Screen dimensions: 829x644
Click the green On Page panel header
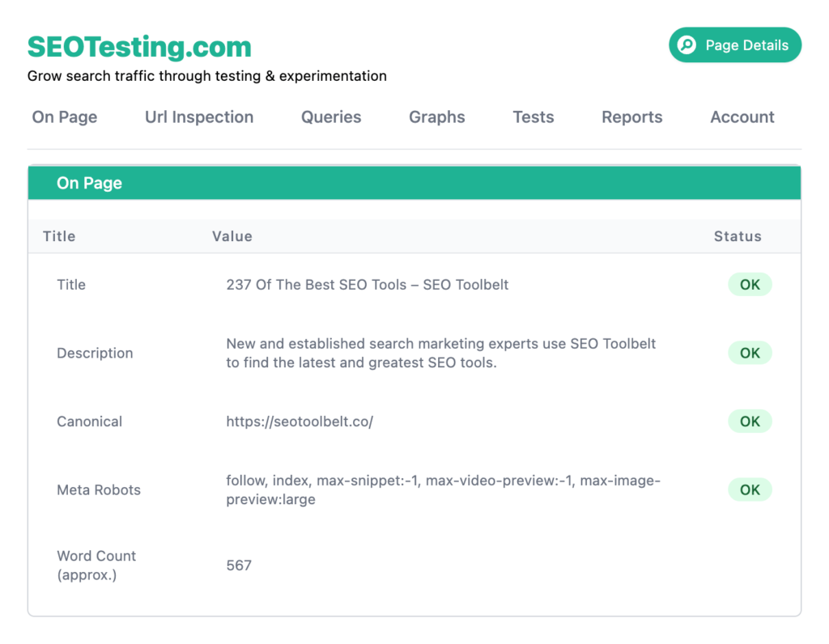coord(414,183)
